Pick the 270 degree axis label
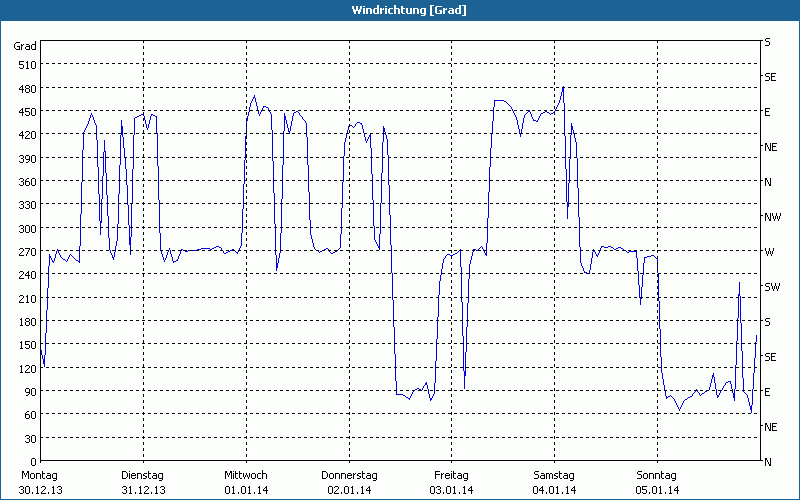800x500 pixels. 25,252
